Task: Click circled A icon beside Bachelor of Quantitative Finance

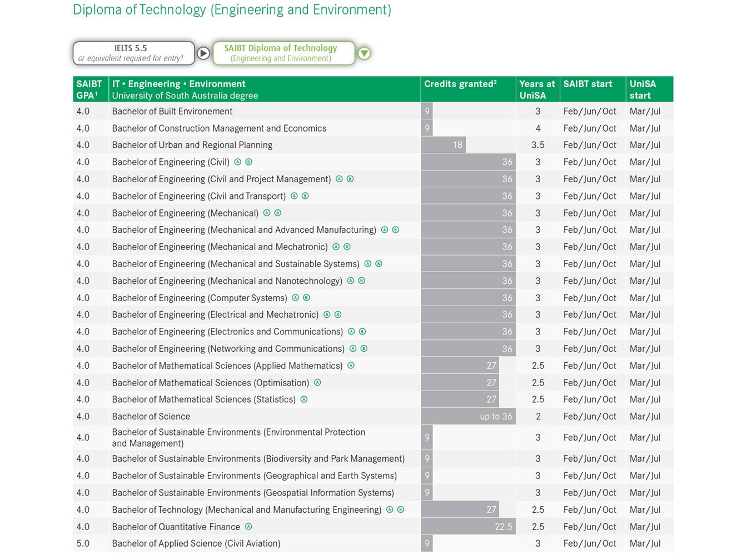Action: pos(248,527)
